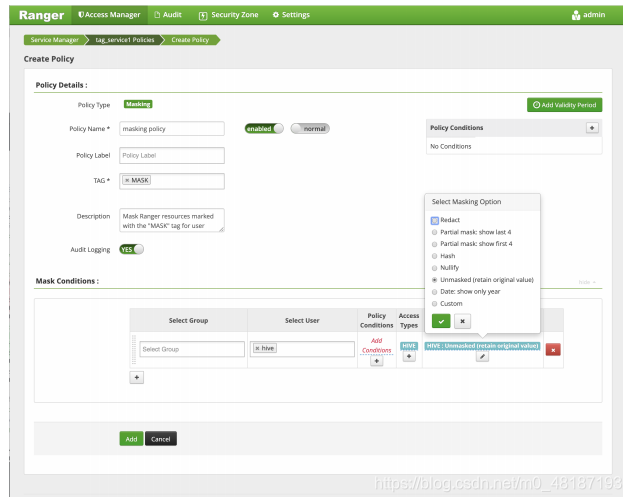Screen dimensions: 632x502
Task: Select the Hash masking option
Action: pos(434,256)
